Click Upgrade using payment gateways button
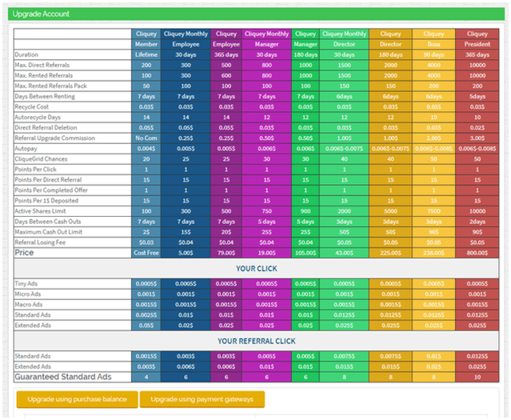Viewport: 511px width, 420px height. [x=202, y=399]
